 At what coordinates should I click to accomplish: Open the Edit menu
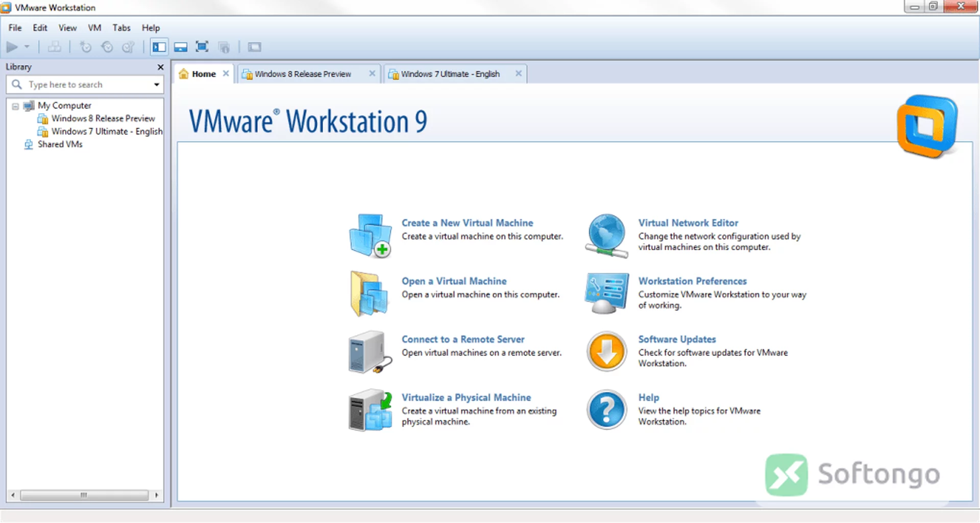pyautogui.click(x=40, y=28)
